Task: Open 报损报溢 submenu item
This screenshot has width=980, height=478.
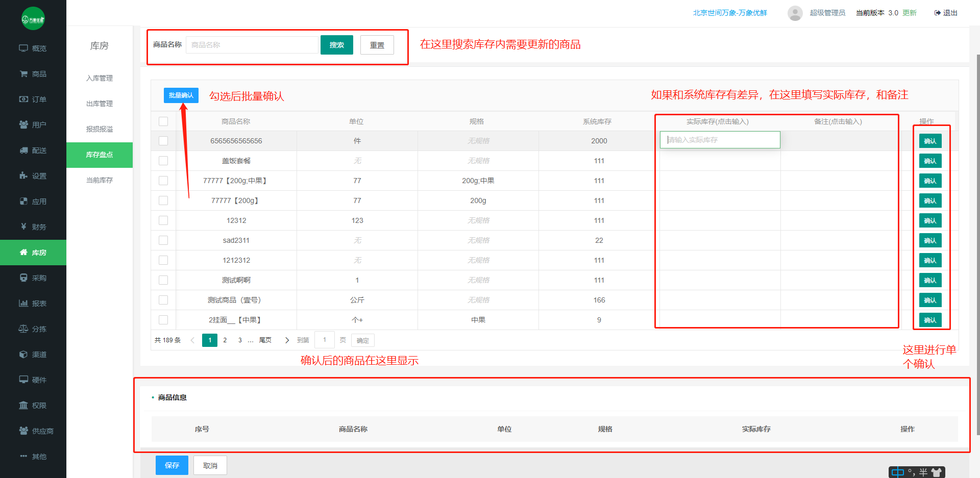Action: (x=100, y=129)
